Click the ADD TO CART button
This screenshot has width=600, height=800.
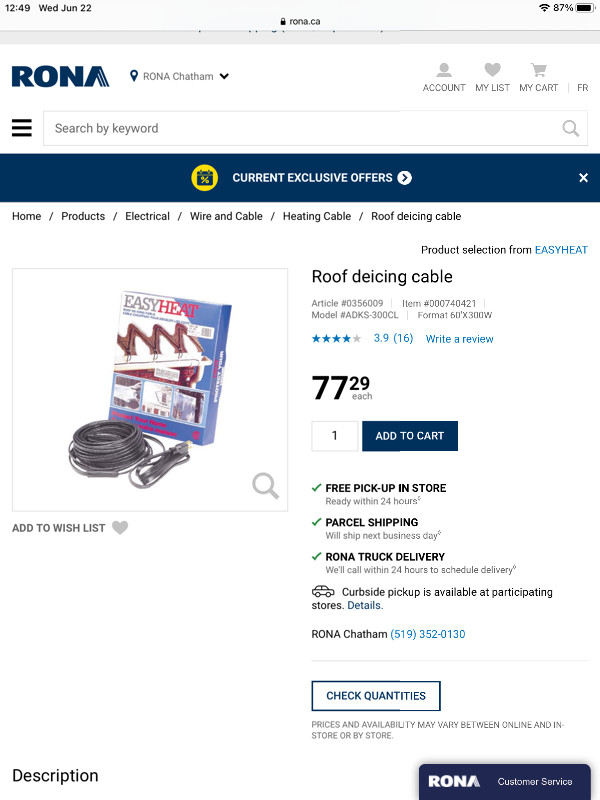click(409, 436)
